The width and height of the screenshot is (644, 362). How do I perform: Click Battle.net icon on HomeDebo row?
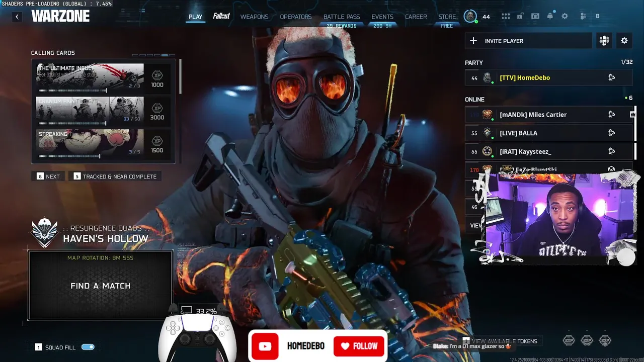point(611,77)
